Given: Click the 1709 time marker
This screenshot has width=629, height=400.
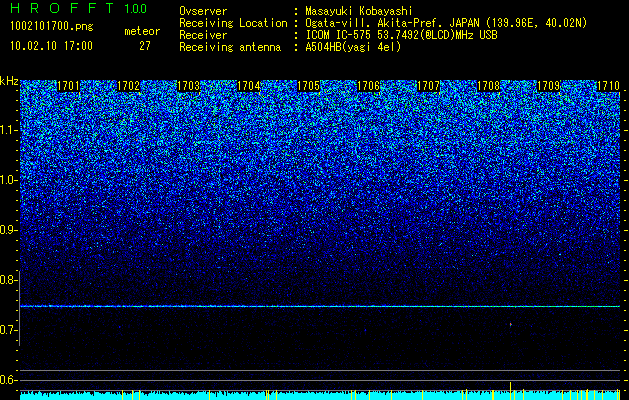Looking at the screenshot, I should [548, 86].
